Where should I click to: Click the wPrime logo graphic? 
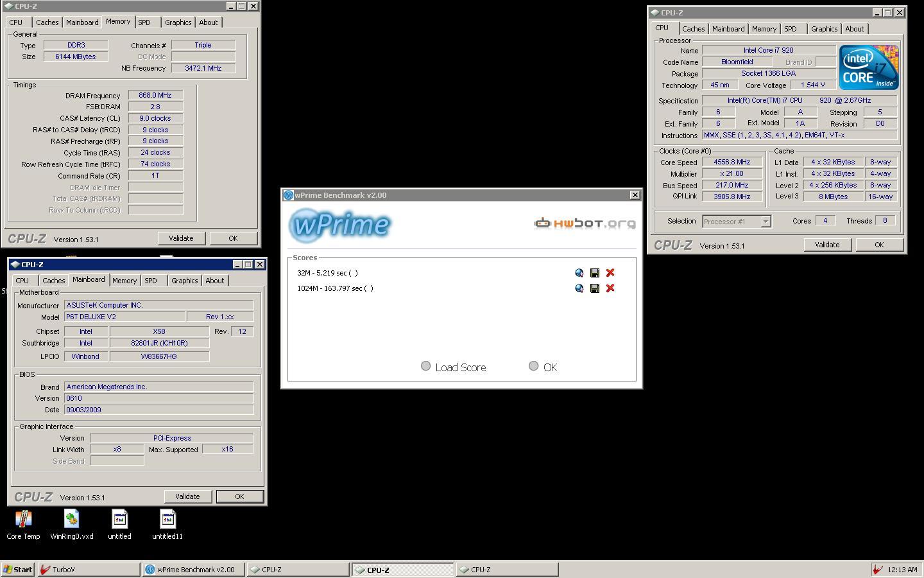click(339, 225)
